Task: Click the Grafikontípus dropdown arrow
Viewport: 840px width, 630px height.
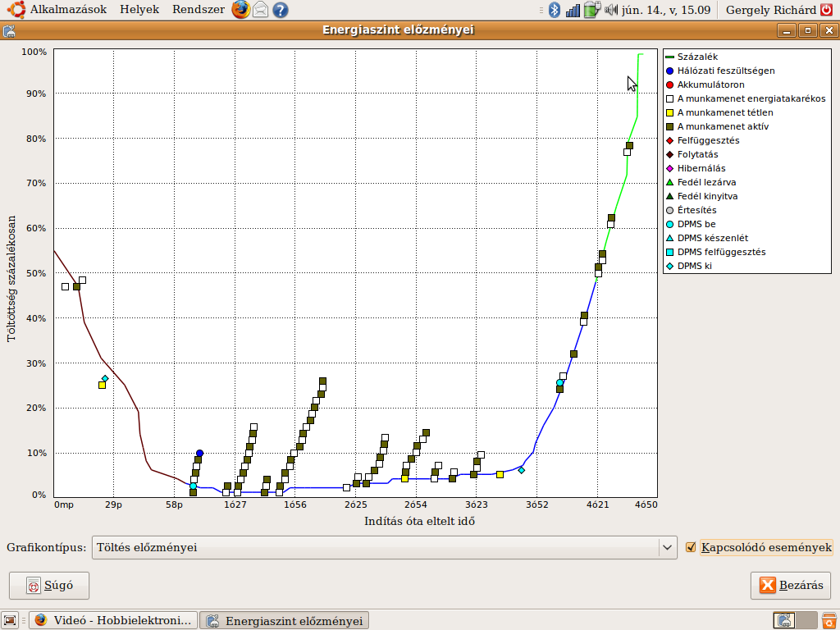Action: click(x=667, y=547)
